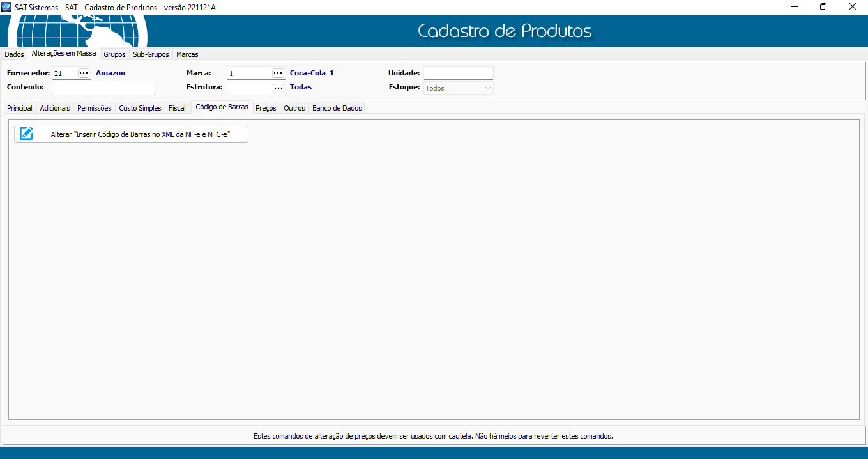Click the edit pencil icon on Alterar button
The height and width of the screenshot is (459, 868).
26,134
